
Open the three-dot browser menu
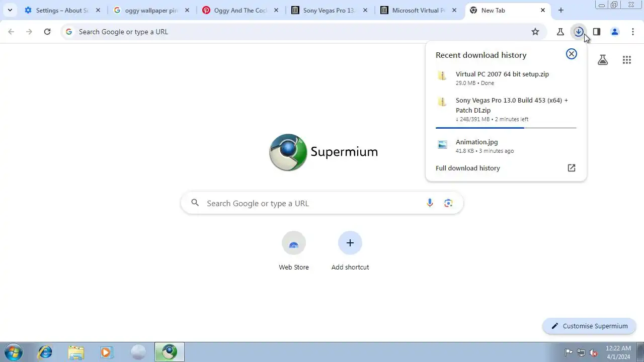[633, 32]
